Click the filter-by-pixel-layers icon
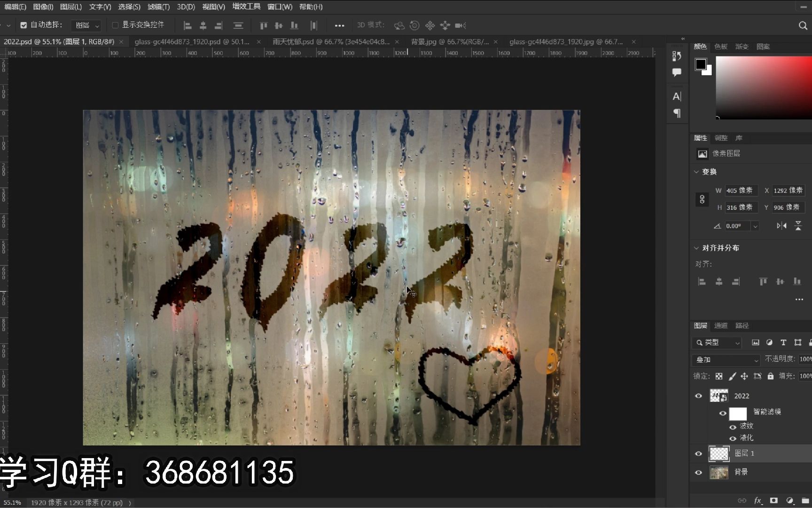Image resolution: width=812 pixels, height=508 pixels. point(756,342)
